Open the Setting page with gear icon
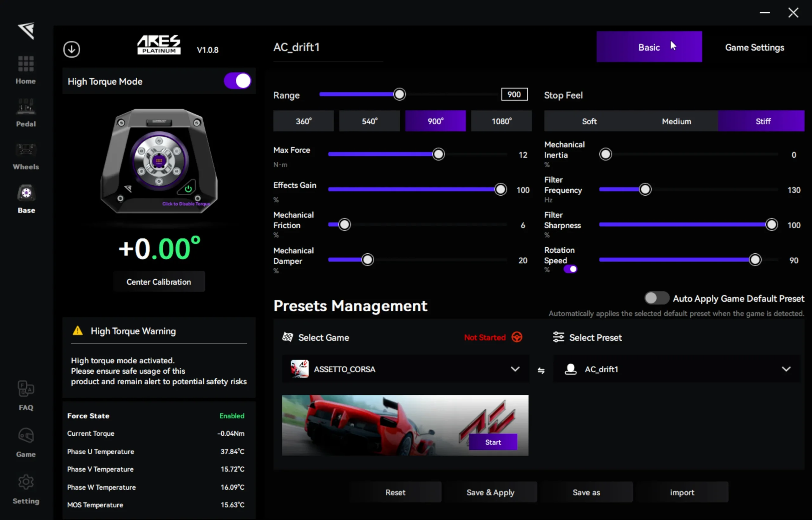The image size is (812, 520). coord(26,489)
